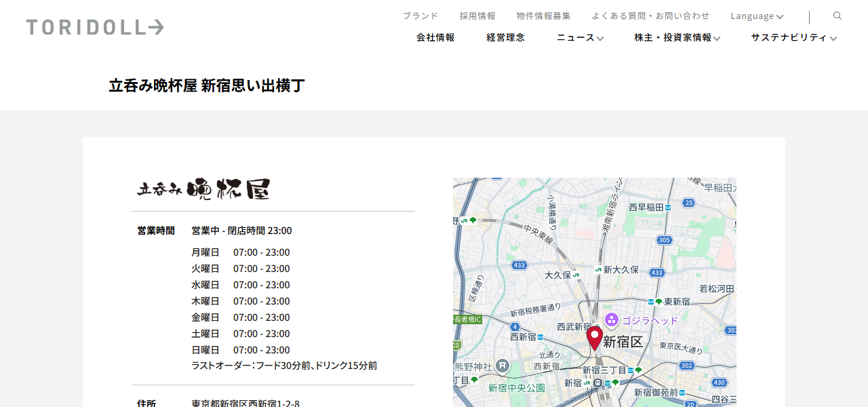Click the route 4 shield on map

(x=515, y=327)
